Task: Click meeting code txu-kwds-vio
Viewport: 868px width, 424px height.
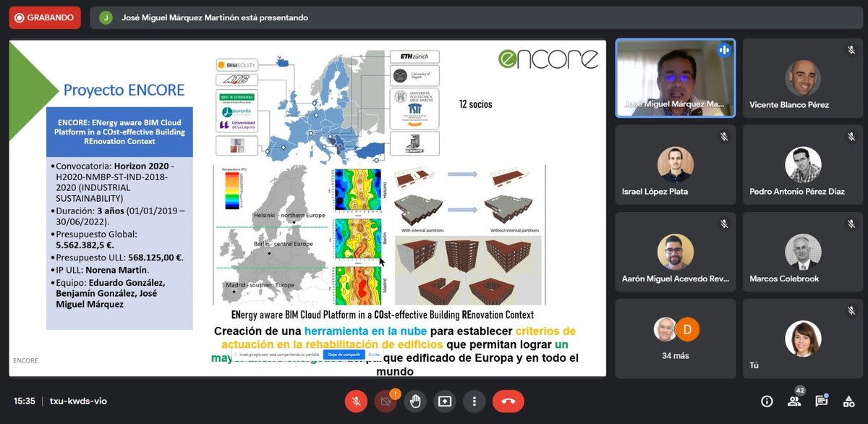Action: pos(78,401)
